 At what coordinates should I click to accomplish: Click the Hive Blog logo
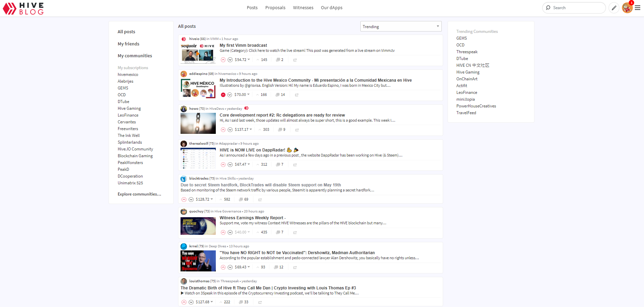click(23, 8)
